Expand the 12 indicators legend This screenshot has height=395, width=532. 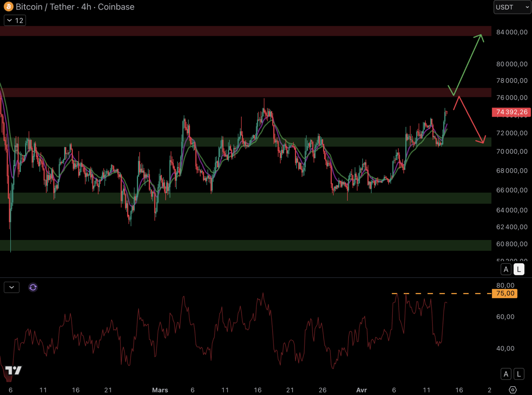coord(15,20)
